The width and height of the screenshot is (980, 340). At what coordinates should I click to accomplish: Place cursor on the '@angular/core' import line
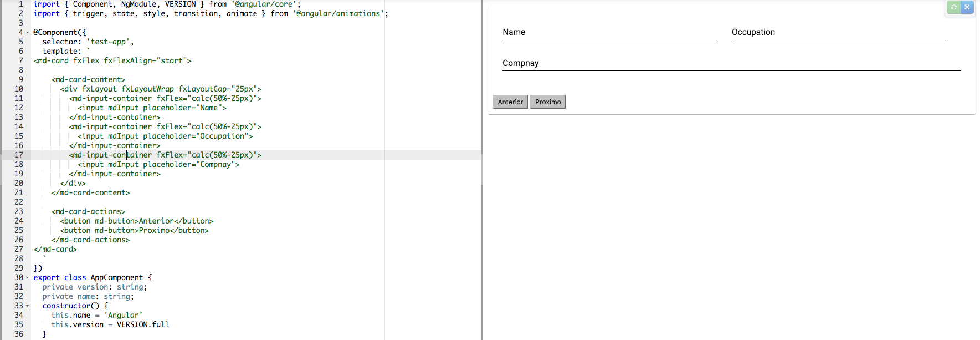167,4
